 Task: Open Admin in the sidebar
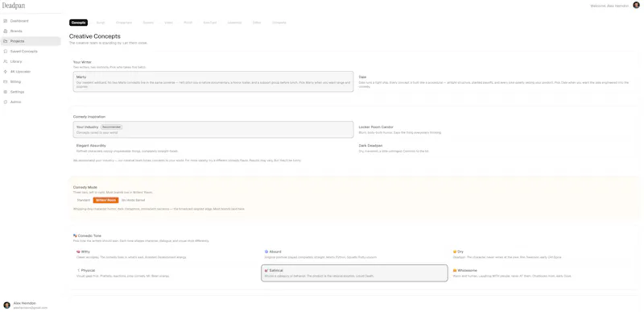pyautogui.click(x=31, y=102)
